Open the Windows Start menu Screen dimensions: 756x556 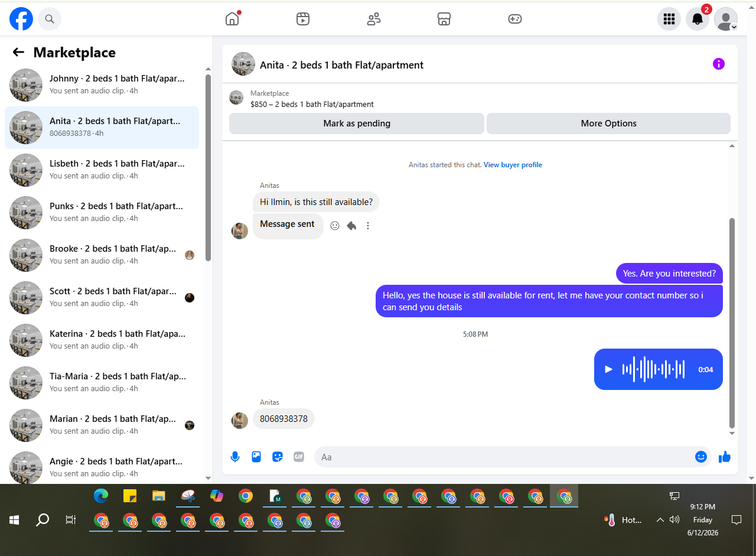pos(14,520)
